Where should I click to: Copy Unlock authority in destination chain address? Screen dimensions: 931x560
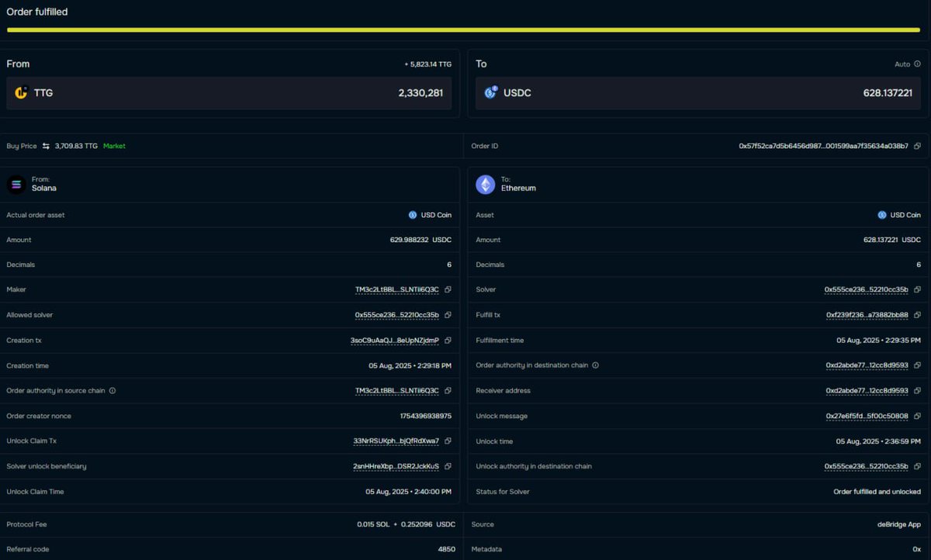917,466
